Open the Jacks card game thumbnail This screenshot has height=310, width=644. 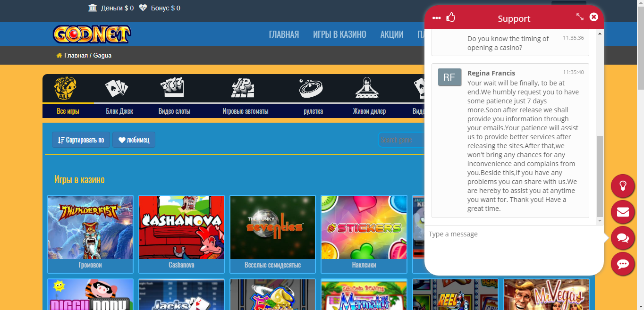coord(181,294)
